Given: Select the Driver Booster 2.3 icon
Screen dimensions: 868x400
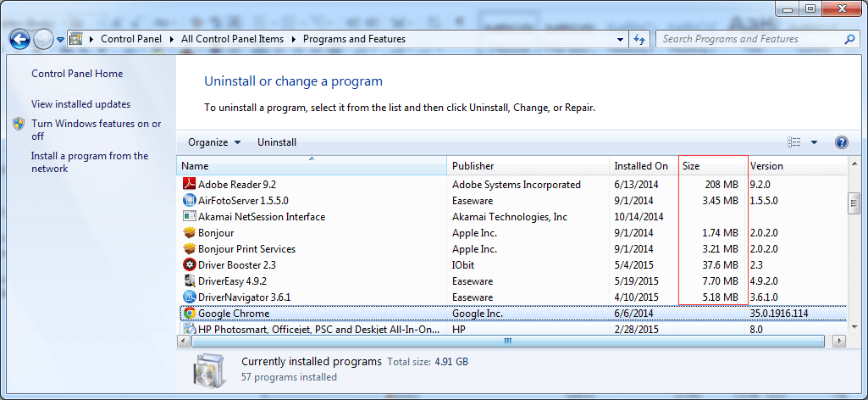Looking at the screenshot, I should (x=190, y=265).
